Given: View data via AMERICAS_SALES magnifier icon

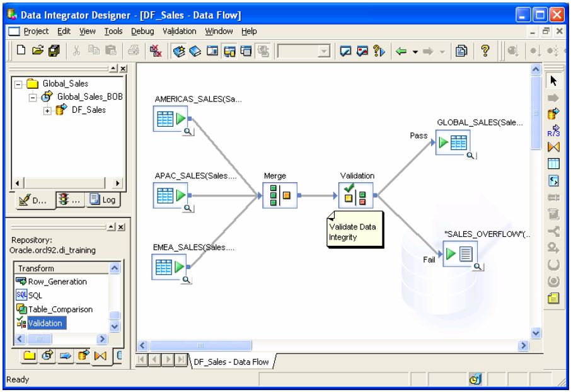Looking at the screenshot, I should (x=188, y=132).
